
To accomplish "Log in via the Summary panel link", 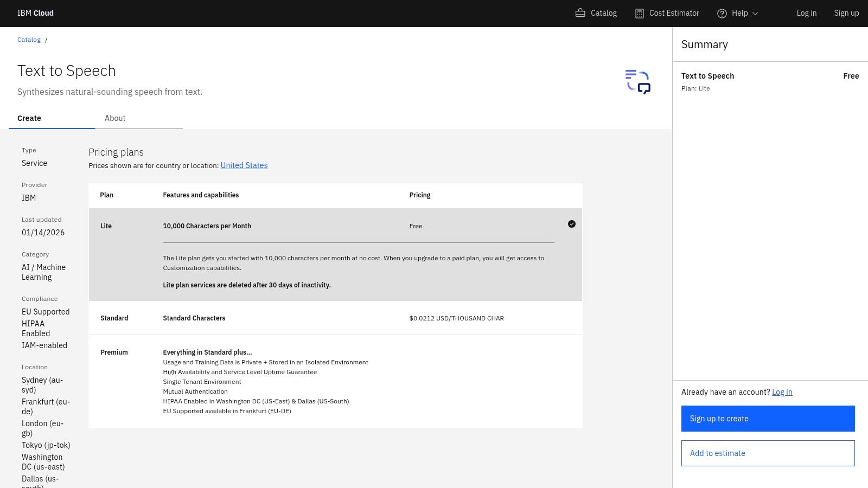I will pos(782,391).
